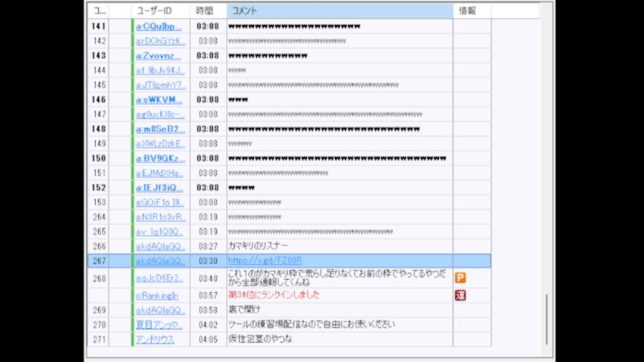Click time 03:30 in row 267

pos(208,261)
